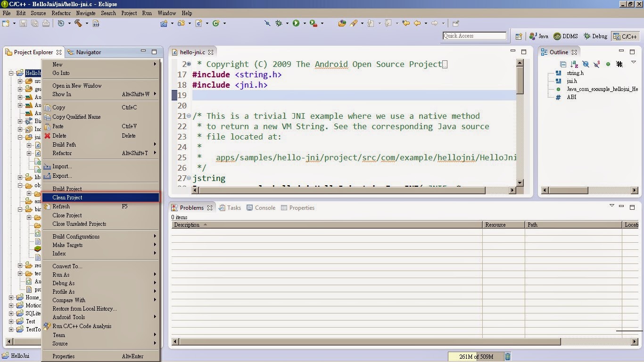Toggle Hide Static Members in Outline
This screenshot has height=362, width=644.
(x=597, y=64)
